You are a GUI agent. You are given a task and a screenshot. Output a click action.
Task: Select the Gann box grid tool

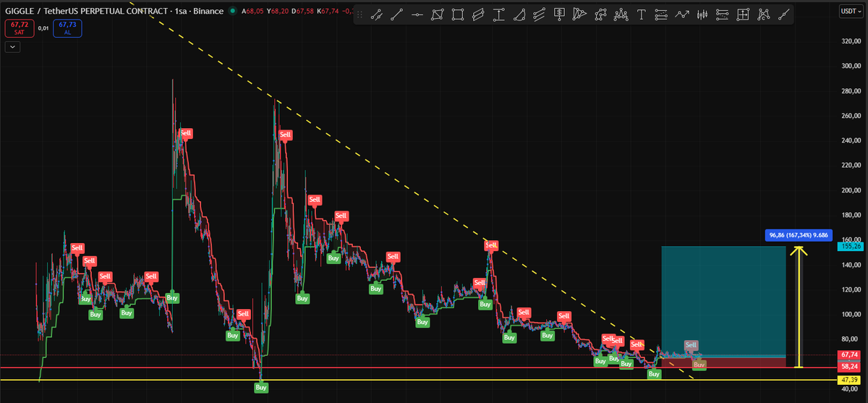pos(743,14)
